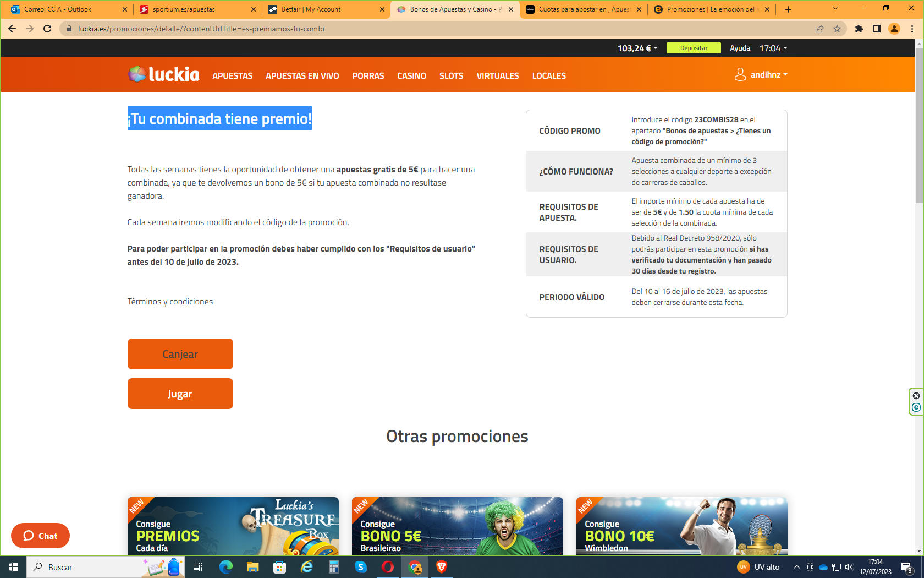Open the Bono 5€ Brasileirao promo card
Image resolution: width=924 pixels, height=578 pixels.
(458, 526)
